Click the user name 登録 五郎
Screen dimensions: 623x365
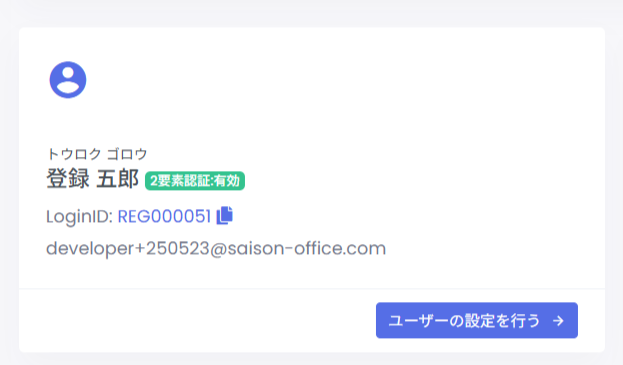[x=92, y=179]
